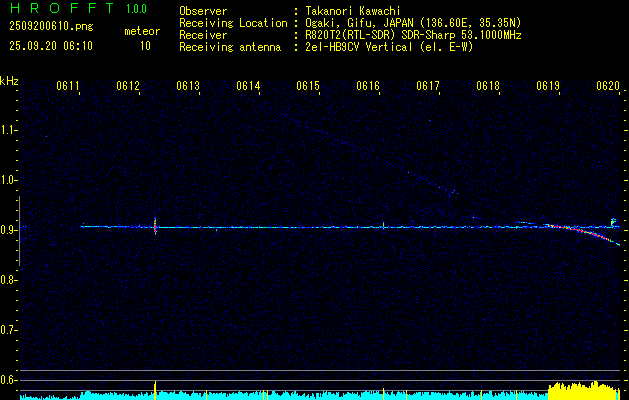
Task: Click the Receiving Location label
Action: pos(233,23)
